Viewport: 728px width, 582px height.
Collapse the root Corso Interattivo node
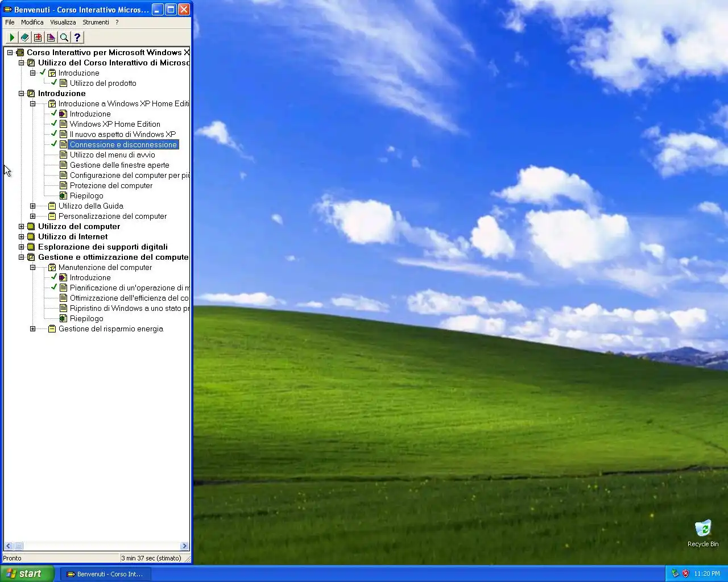pos(10,52)
